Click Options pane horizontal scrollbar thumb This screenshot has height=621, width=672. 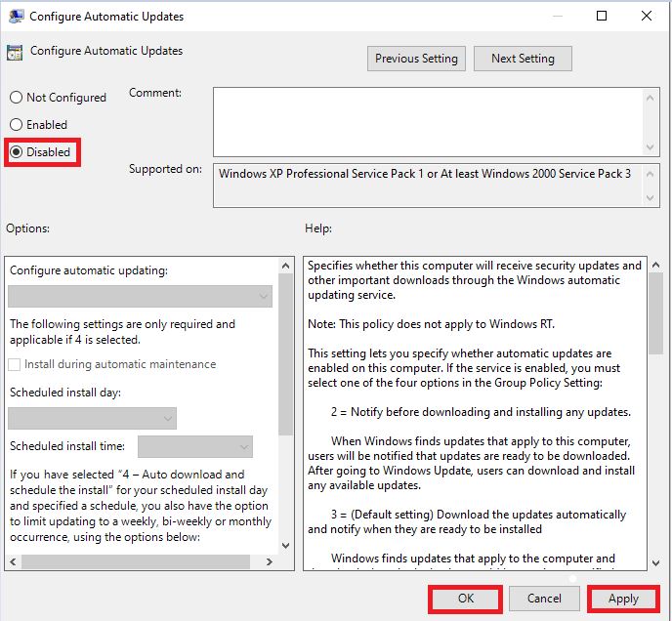[136, 561]
